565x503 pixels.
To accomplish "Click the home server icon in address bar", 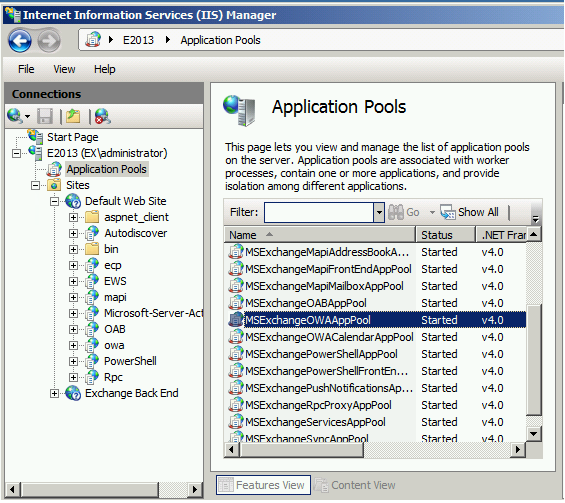I will coord(93,40).
